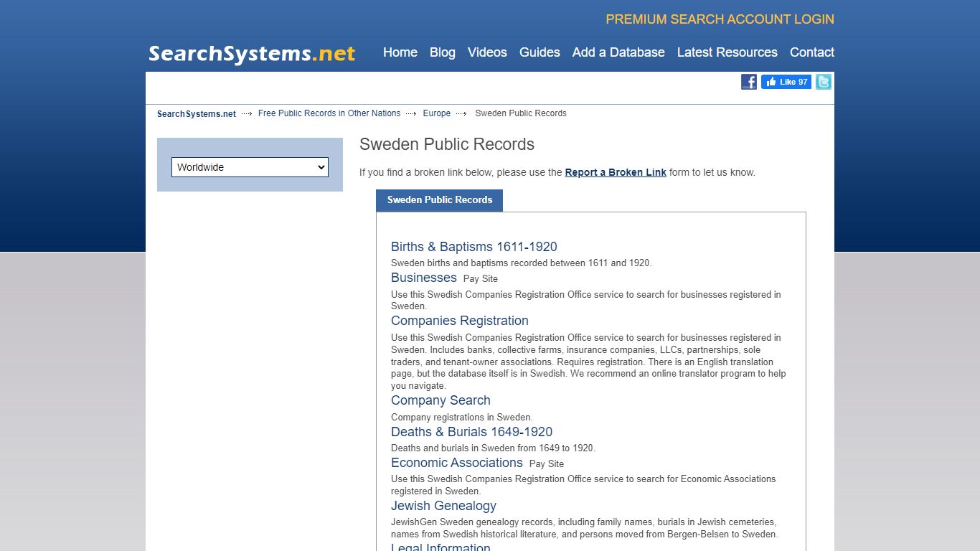Image resolution: width=980 pixels, height=551 pixels.
Task: Open the SearchSystems.net logo
Action: pyautogui.click(x=252, y=54)
